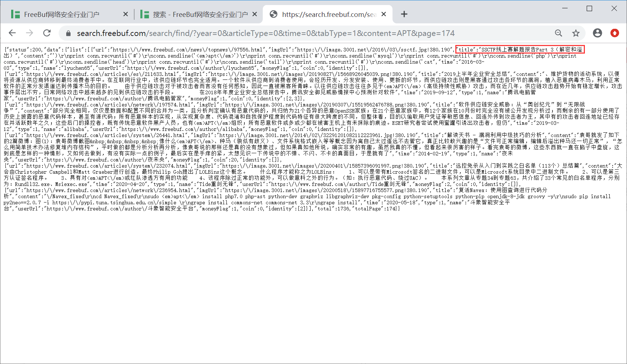Viewport: 627px width, 364px height.
Task: Click the "total":1736 value text
Action: pyautogui.click(x=333, y=209)
